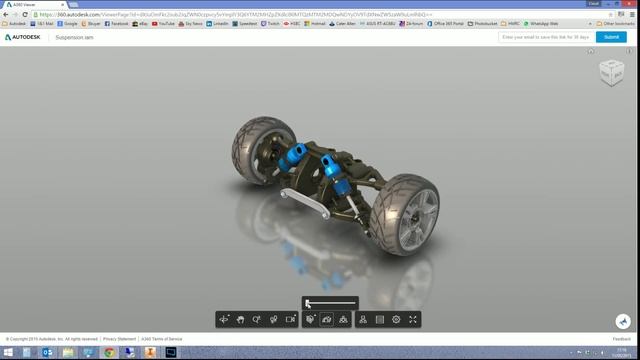Open the Facebook bookmark

pos(116,24)
